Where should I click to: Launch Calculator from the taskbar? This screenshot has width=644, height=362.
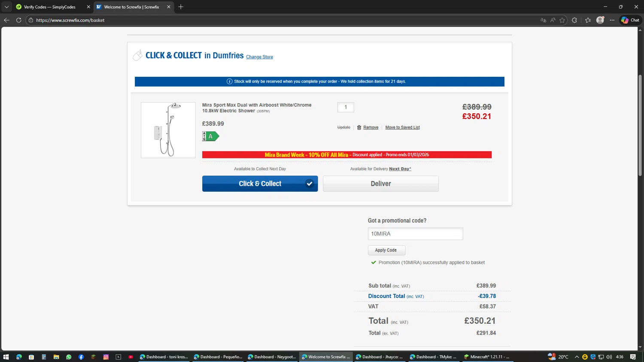point(44,357)
